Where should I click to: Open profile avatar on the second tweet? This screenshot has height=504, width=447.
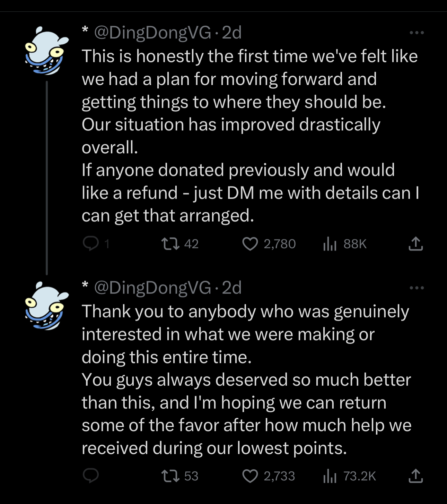point(46,306)
